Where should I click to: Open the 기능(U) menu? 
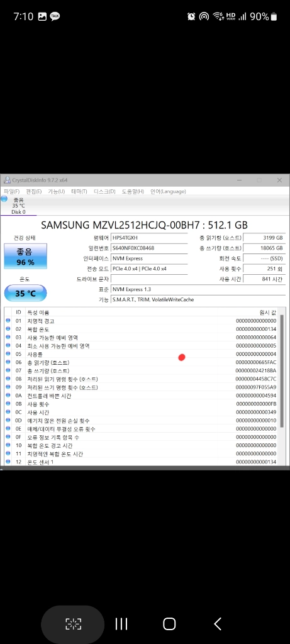[56, 191]
